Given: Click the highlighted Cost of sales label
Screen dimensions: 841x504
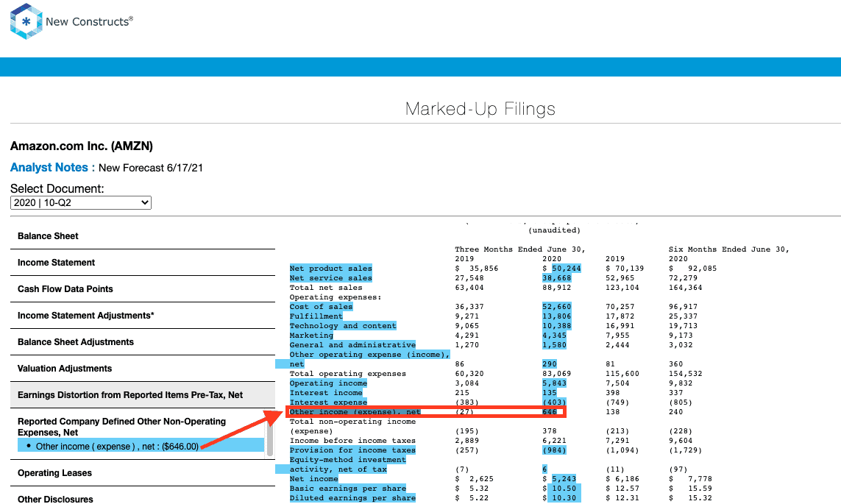Looking at the screenshot, I should point(322,307).
